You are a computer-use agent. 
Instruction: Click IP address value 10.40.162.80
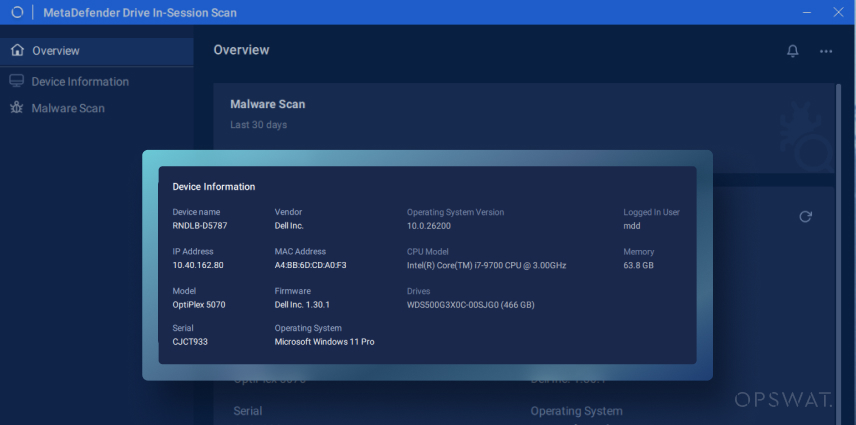click(198, 266)
